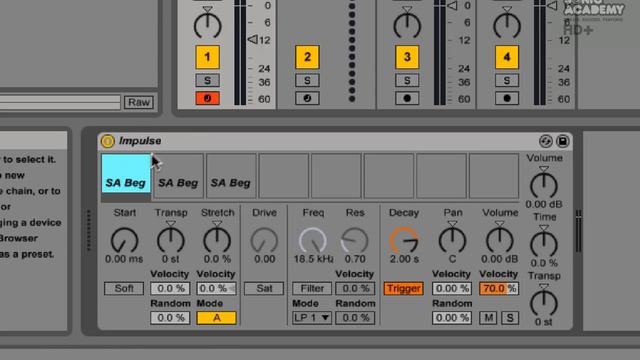The height and width of the screenshot is (360, 640).
Task: Click the Stretch knob
Action: 217,240
